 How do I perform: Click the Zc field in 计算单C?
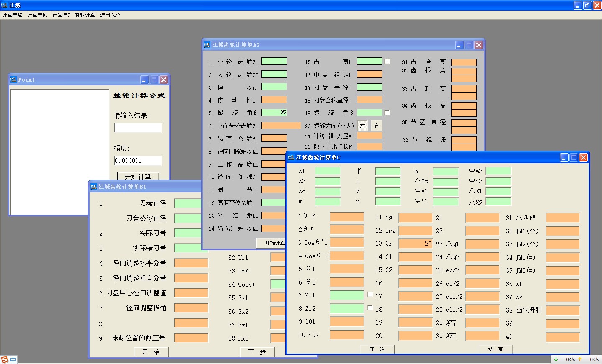pyautogui.click(x=328, y=191)
